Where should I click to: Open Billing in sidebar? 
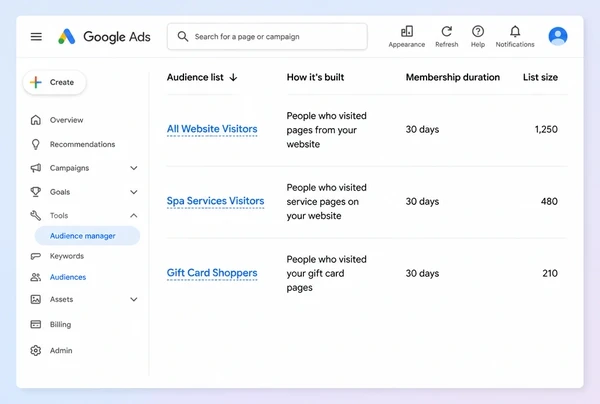60,324
